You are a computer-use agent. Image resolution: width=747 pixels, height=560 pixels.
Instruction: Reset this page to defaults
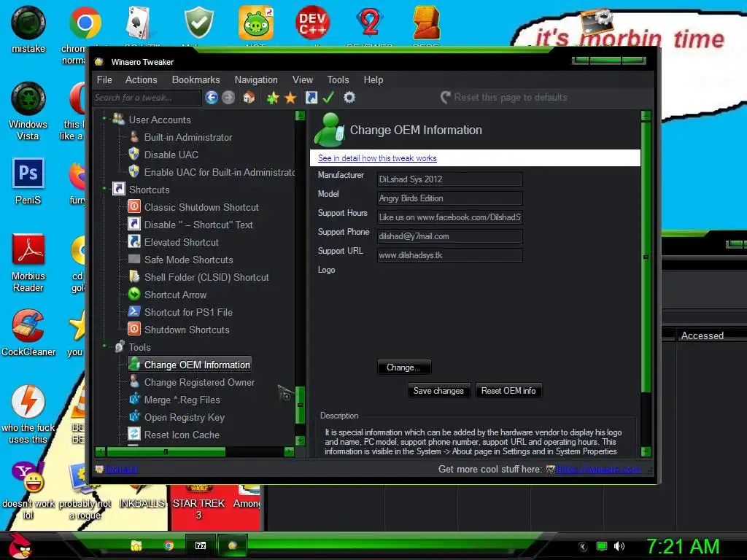[x=504, y=98]
